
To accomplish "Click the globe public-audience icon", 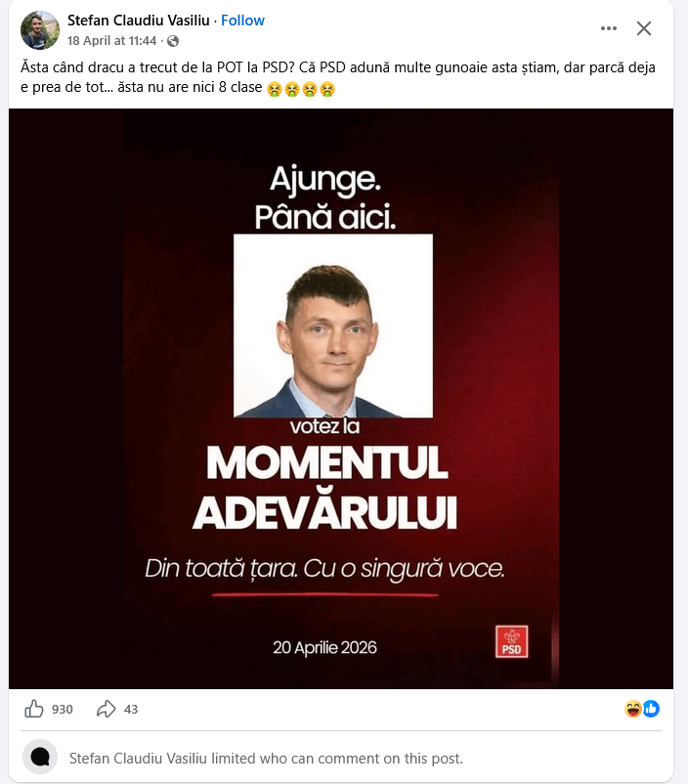I will (x=173, y=41).
